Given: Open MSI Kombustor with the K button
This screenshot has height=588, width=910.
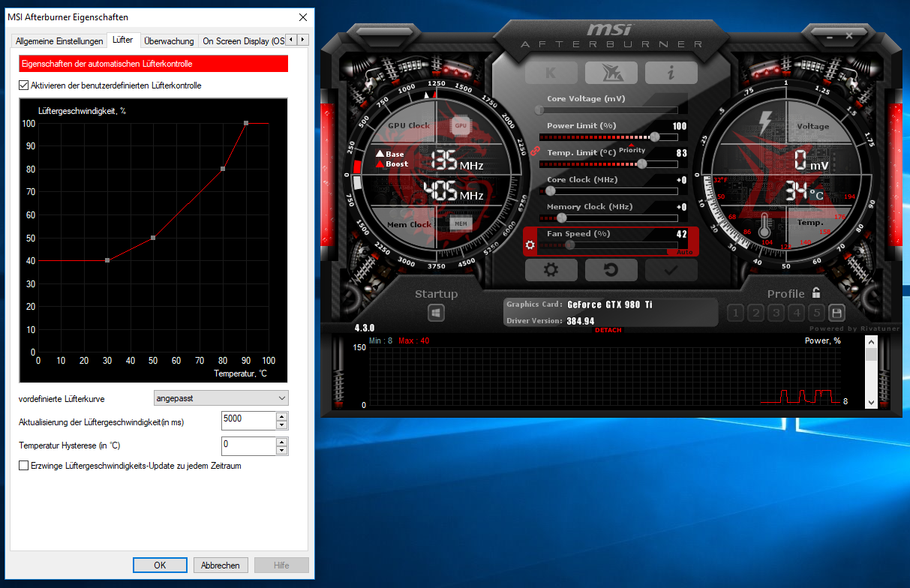Looking at the screenshot, I should coord(551,73).
